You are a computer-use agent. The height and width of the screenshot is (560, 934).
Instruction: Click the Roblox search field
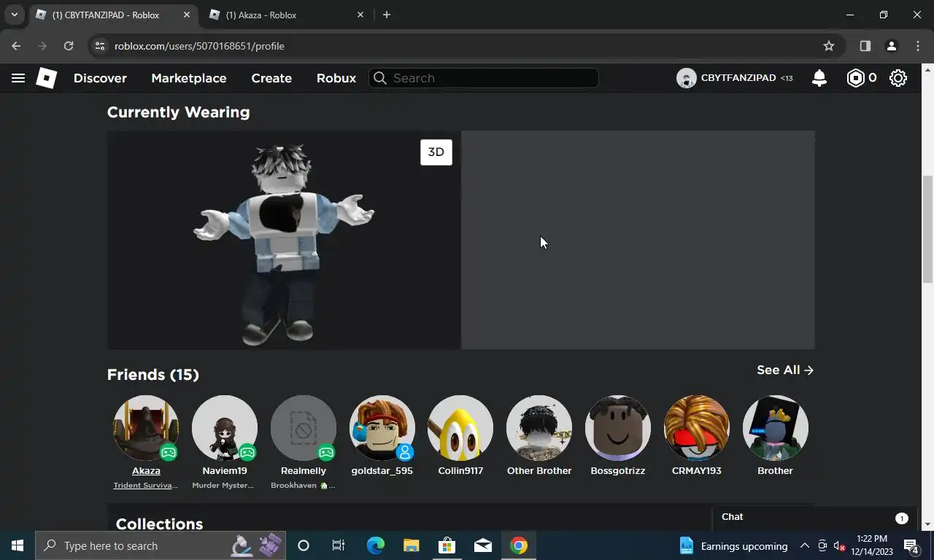click(x=484, y=78)
